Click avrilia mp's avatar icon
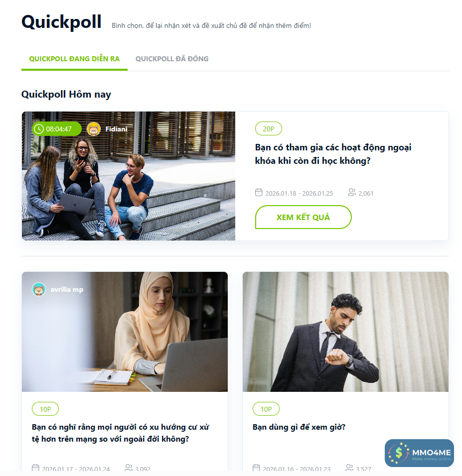 39,289
